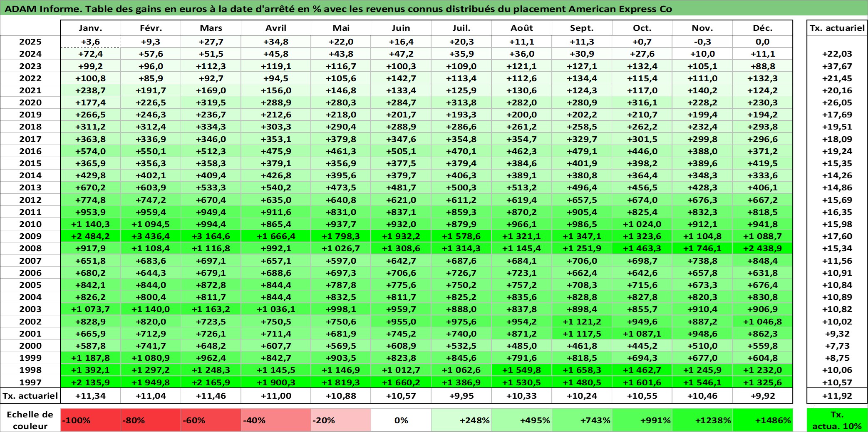Click the -100% red color swatch
This screenshot has height=432, width=868.
91,420
